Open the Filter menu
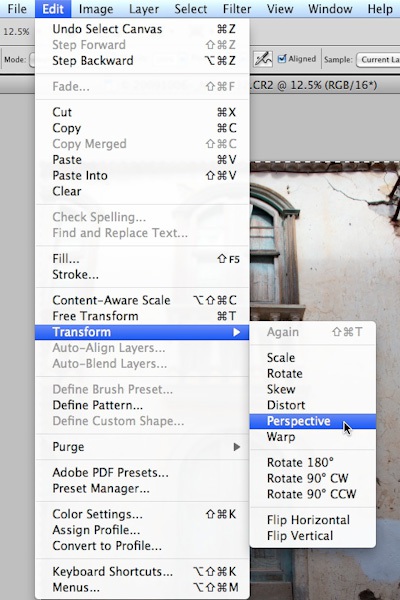400x600 pixels. 237,9
